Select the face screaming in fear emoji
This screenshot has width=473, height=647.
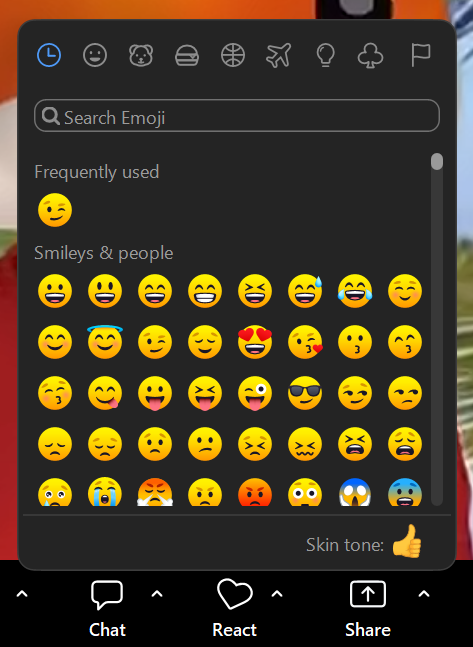click(355, 492)
